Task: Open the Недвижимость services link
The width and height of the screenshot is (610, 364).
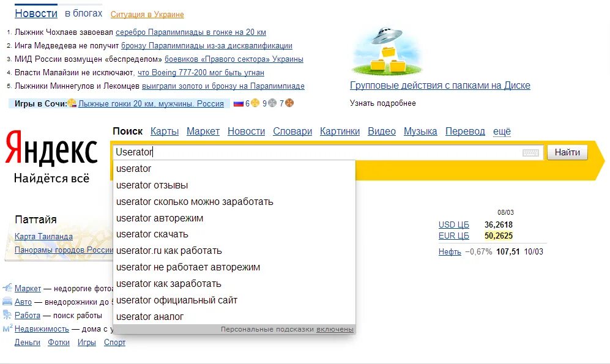Action: click(x=42, y=329)
